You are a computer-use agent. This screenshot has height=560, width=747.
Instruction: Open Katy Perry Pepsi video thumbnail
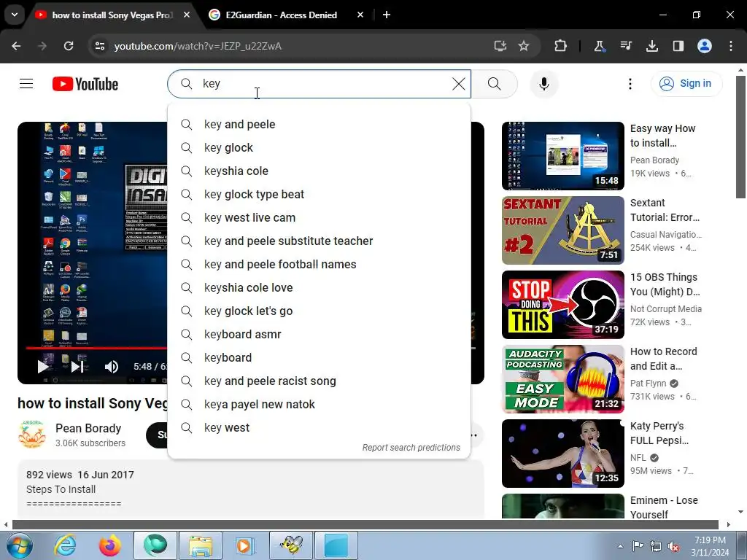tap(562, 454)
